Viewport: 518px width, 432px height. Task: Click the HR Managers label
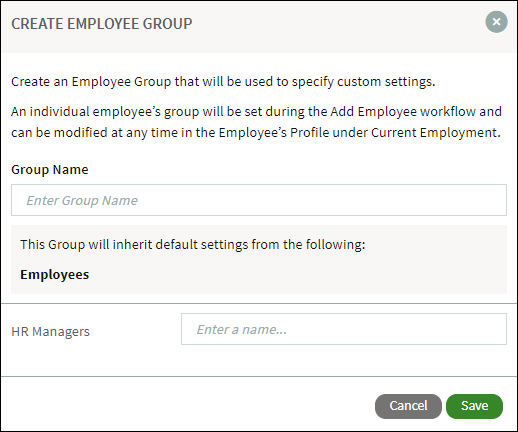coord(50,332)
